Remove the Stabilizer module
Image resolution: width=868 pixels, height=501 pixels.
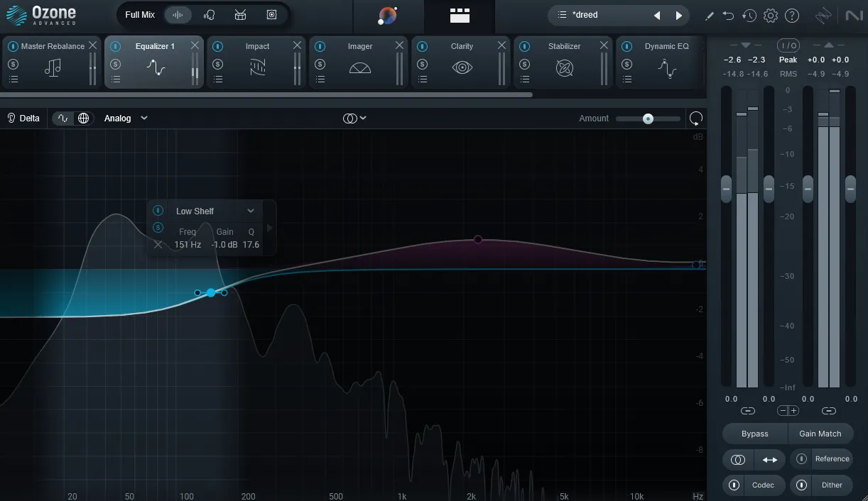coord(604,45)
